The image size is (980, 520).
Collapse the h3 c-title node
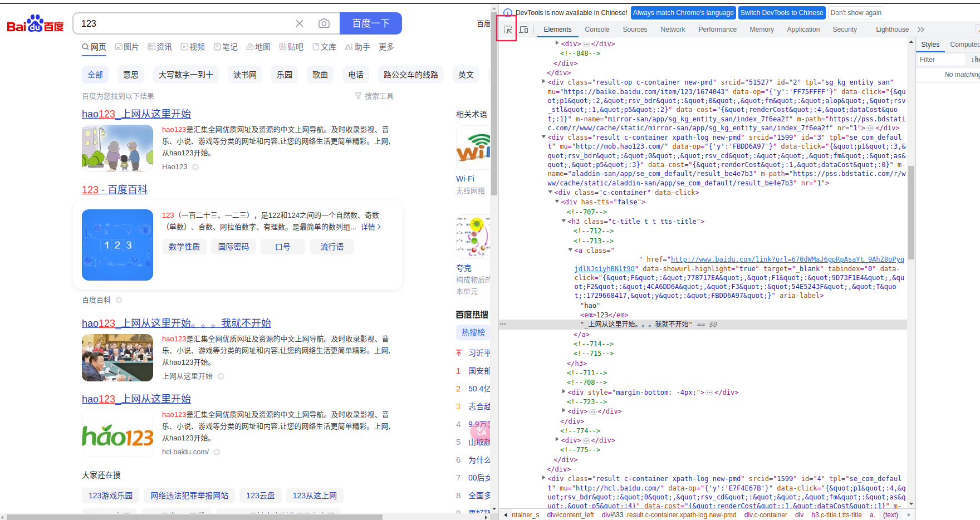(563, 222)
